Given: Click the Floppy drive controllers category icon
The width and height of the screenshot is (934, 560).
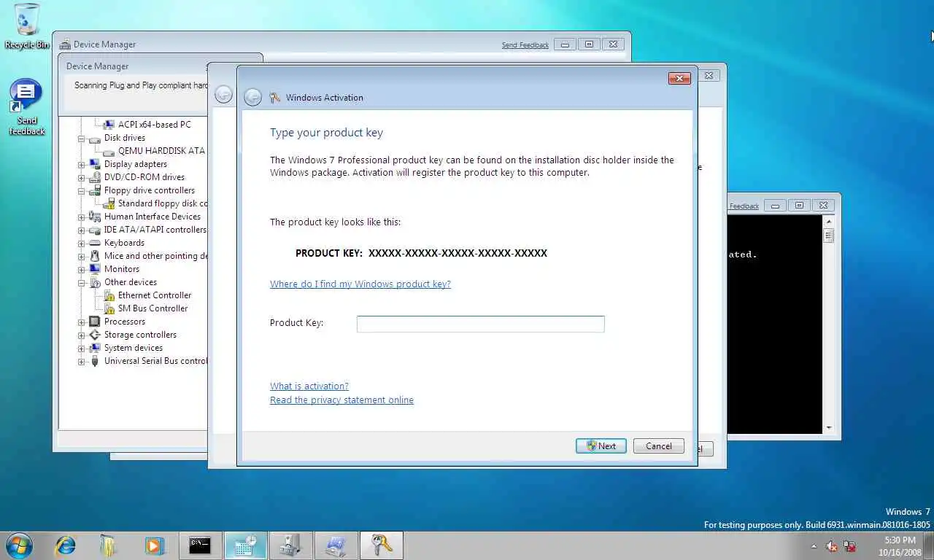Looking at the screenshot, I should (x=95, y=190).
